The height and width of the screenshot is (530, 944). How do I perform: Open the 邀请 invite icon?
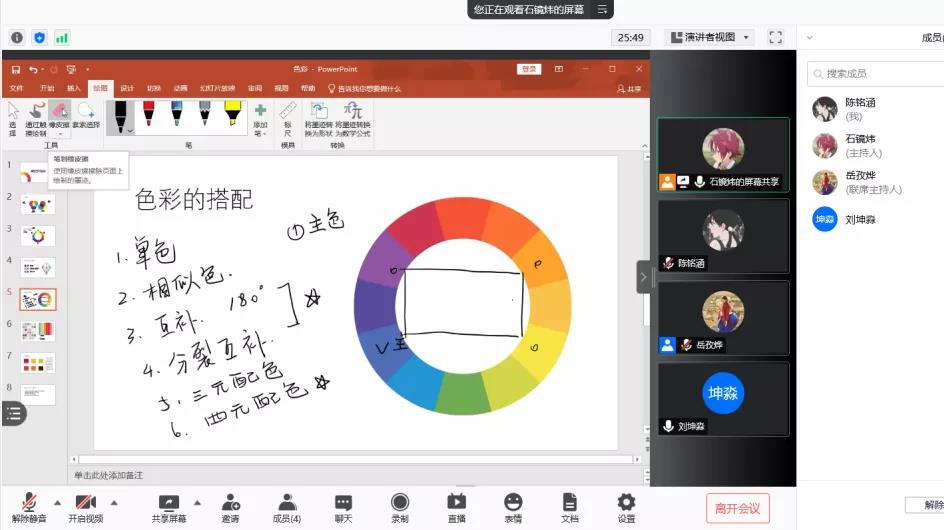[230, 507]
